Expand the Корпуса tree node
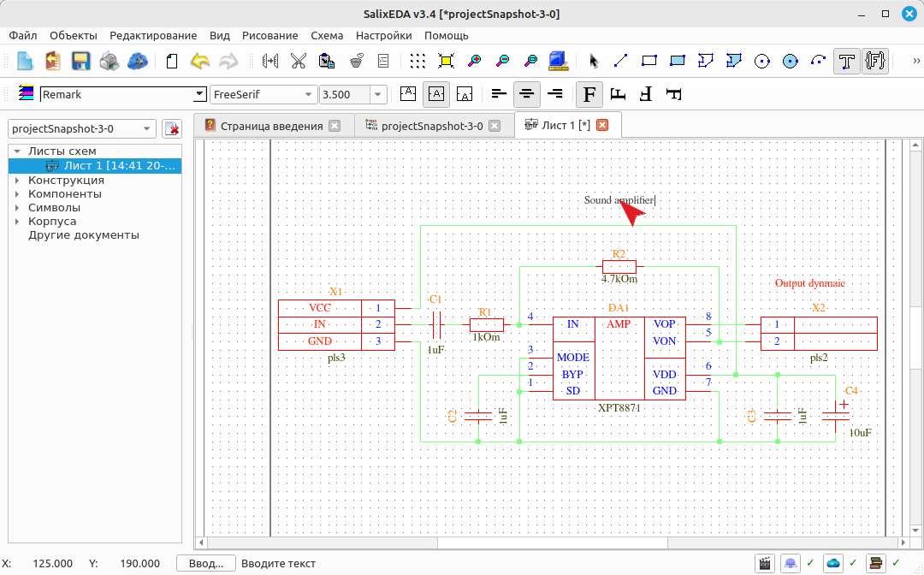The width and height of the screenshot is (924, 575). (x=17, y=222)
